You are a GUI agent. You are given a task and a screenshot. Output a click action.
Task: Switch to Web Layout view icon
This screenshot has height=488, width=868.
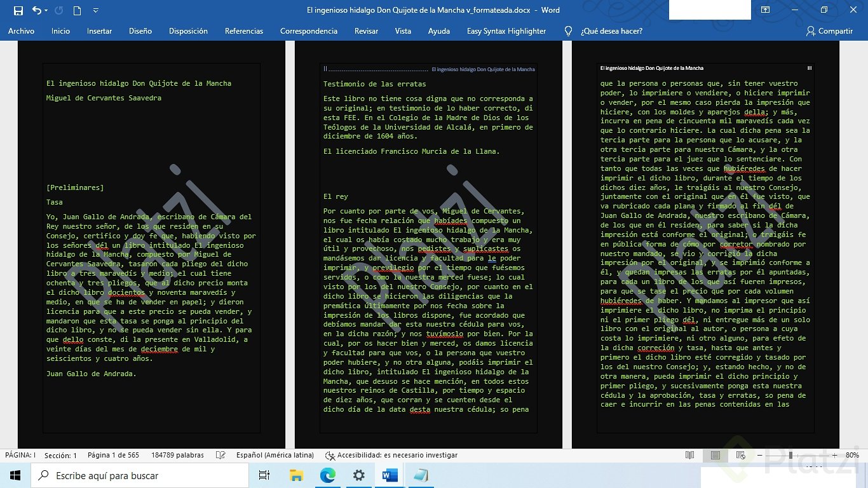[741, 455]
